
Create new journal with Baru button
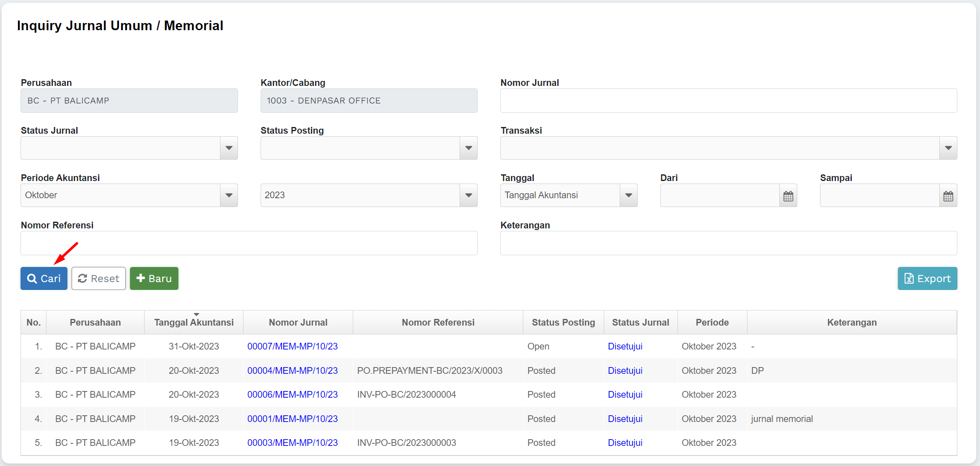(154, 279)
